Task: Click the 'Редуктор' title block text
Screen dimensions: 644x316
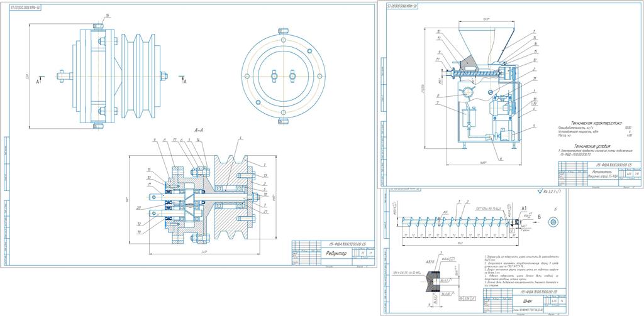Action: (x=336, y=253)
